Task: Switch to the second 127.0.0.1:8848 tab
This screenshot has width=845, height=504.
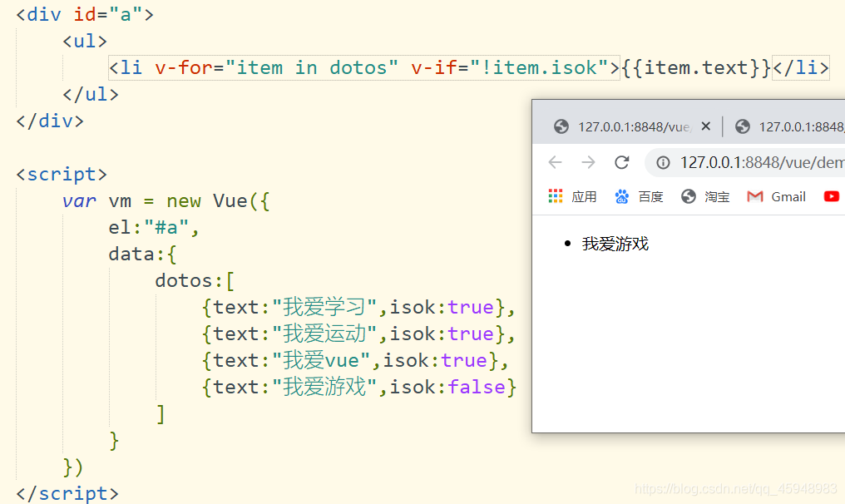Action: click(x=789, y=126)
